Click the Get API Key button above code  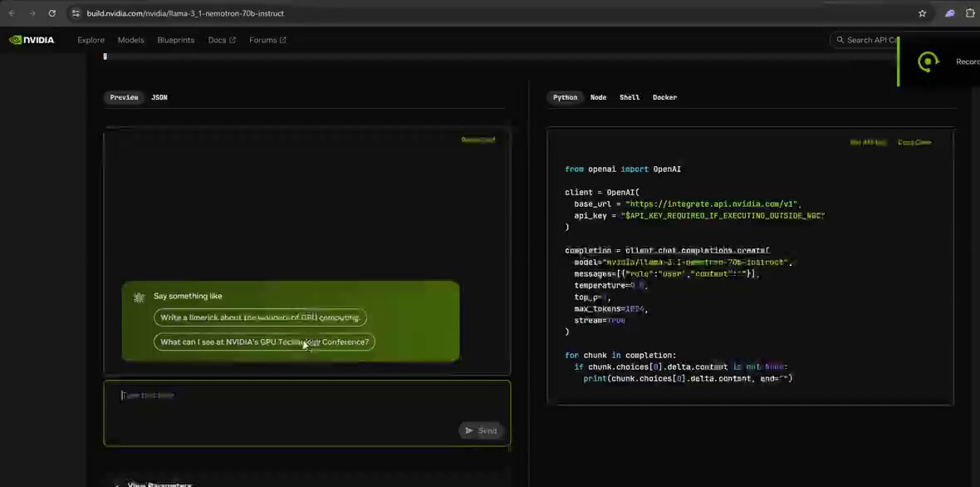868,143
